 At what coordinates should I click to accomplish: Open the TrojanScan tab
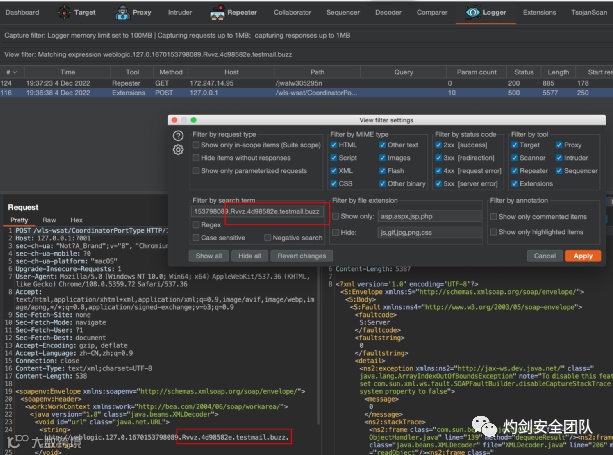tap(589, 13)
